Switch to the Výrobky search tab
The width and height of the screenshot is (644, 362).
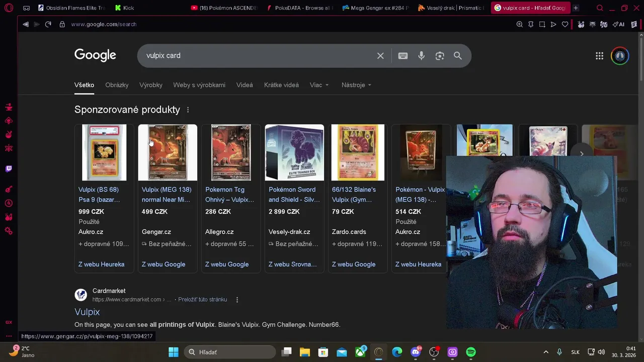pos(151,85)
